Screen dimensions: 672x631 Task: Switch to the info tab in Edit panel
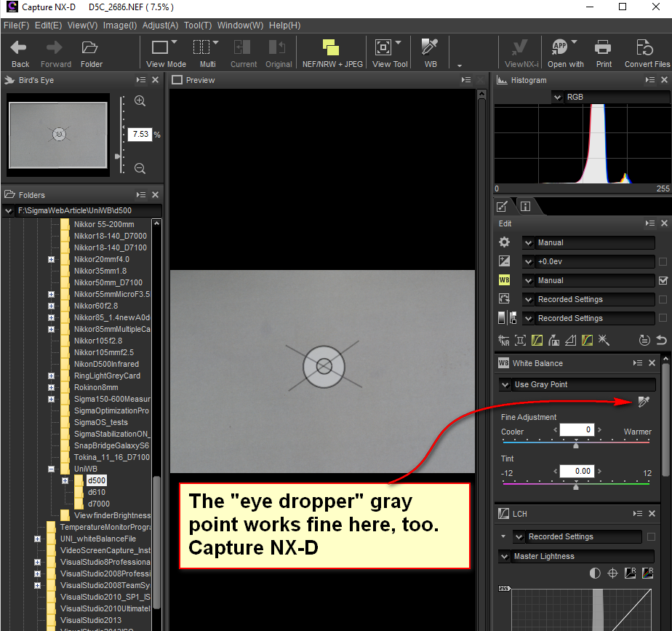525,207
